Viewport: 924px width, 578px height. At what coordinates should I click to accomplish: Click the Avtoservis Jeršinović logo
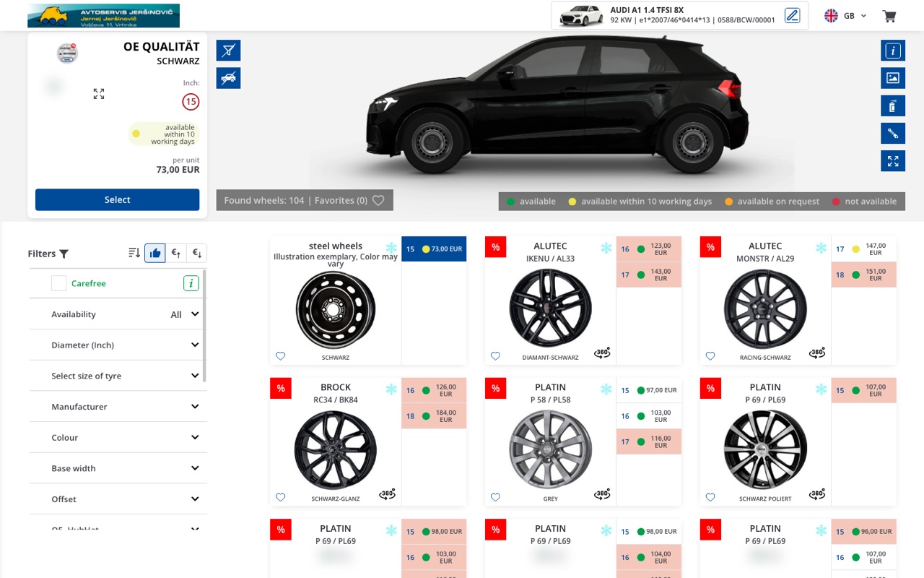pos(103,16)
